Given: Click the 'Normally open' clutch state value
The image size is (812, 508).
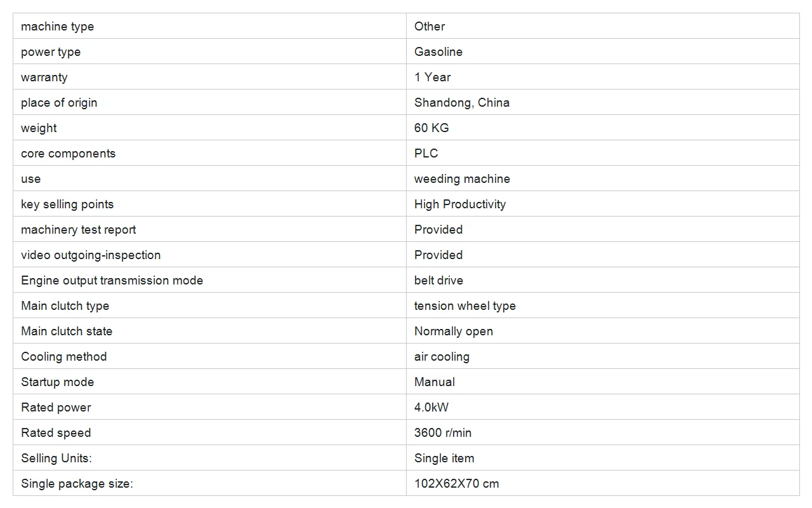Looking at the screenshot, I should [454, 331].
